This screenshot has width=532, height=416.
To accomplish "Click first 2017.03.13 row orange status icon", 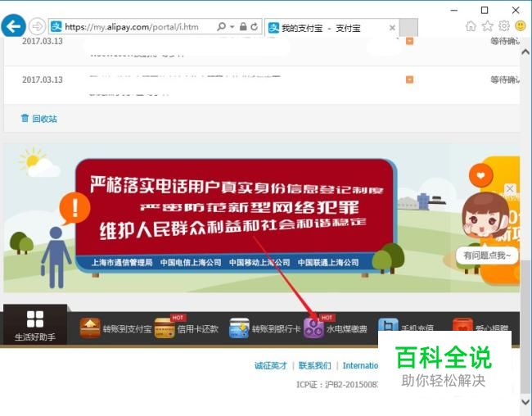I will pyautogui.click(x=409, y=41).
